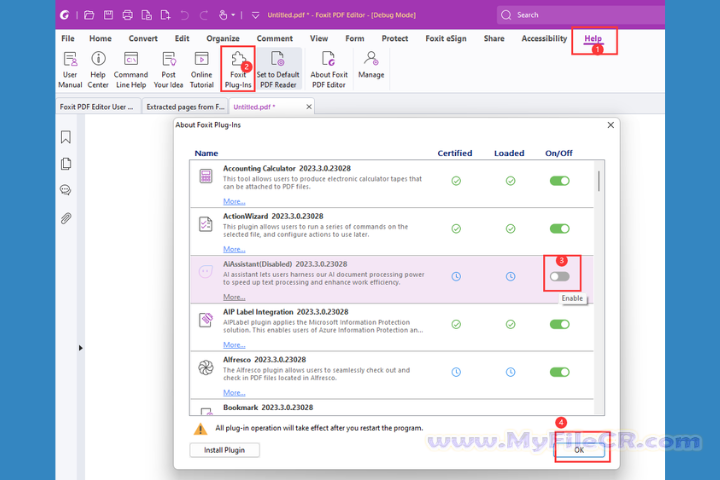Open About Foxit PDF Editor
The width and height of the screenshot is (720, 480).
(x=329, y=69)
